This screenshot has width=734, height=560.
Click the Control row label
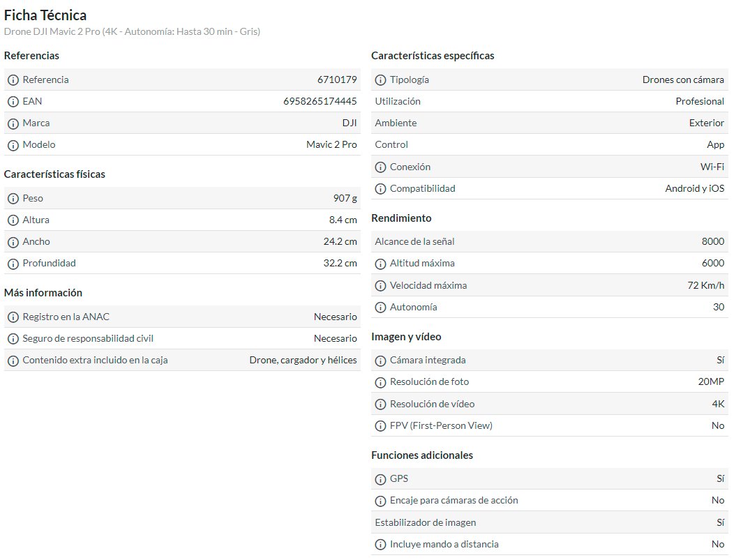pos(391,144)
